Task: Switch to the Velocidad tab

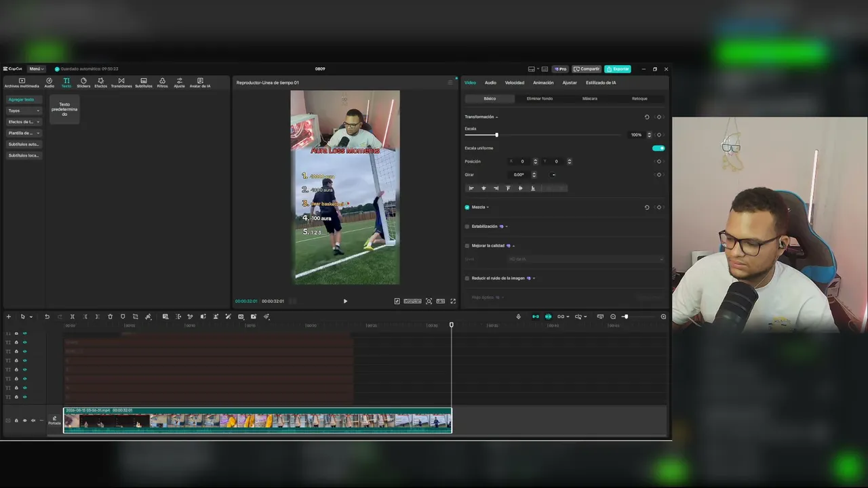Action: (515, 83)
